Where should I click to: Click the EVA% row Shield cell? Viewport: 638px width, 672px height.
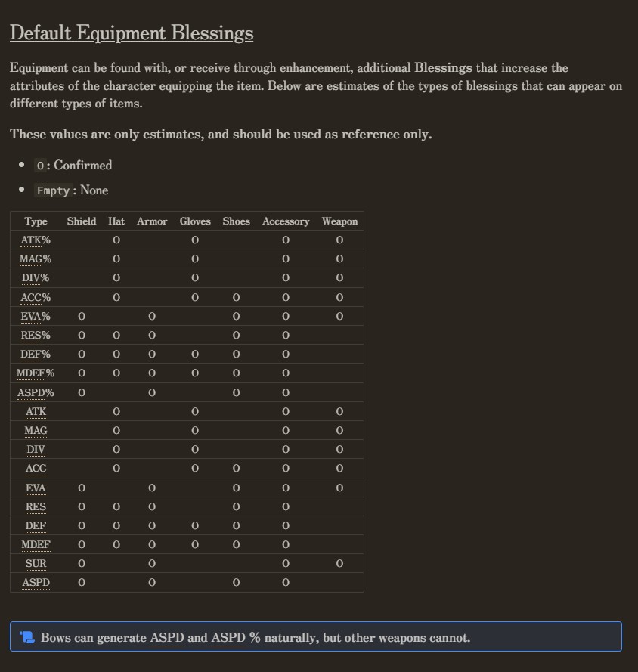[82, 316]
